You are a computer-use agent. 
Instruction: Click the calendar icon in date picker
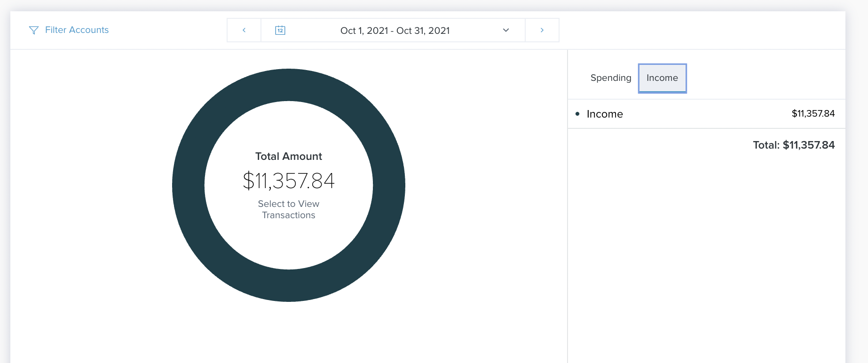280,30
